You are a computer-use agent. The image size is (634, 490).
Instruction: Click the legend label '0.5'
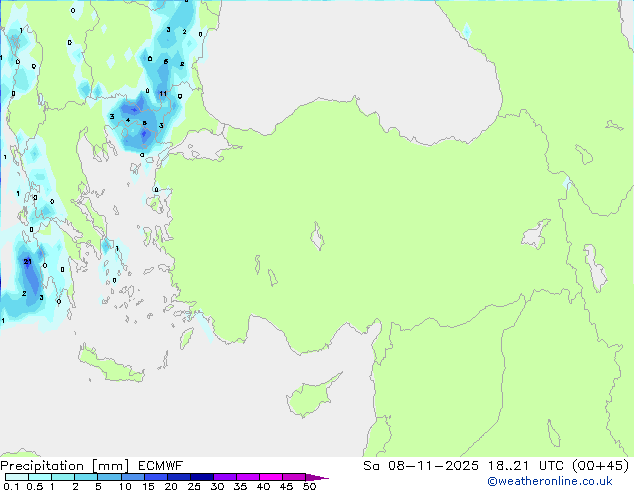tap(34, 486)
